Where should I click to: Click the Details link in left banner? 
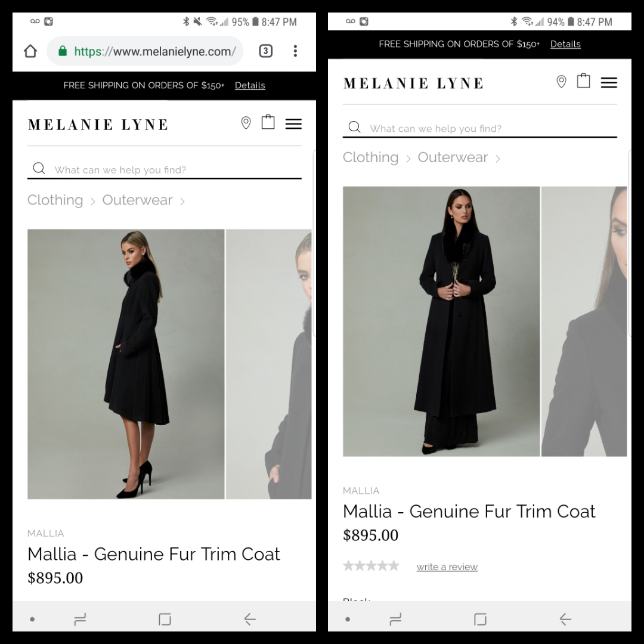tap(250, 85)
